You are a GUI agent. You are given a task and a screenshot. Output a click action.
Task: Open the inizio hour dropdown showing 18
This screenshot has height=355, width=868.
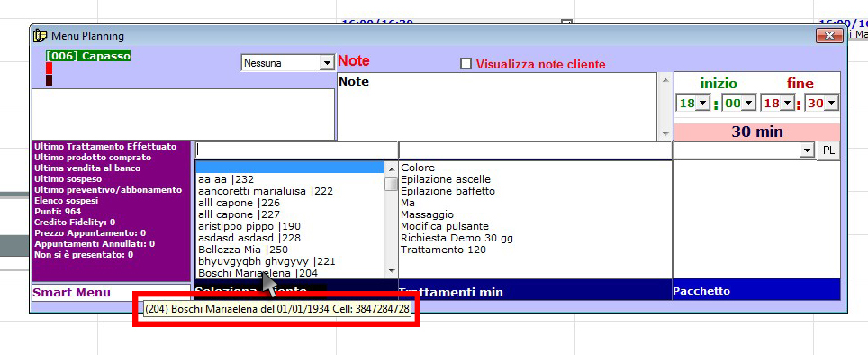point(702,103)
